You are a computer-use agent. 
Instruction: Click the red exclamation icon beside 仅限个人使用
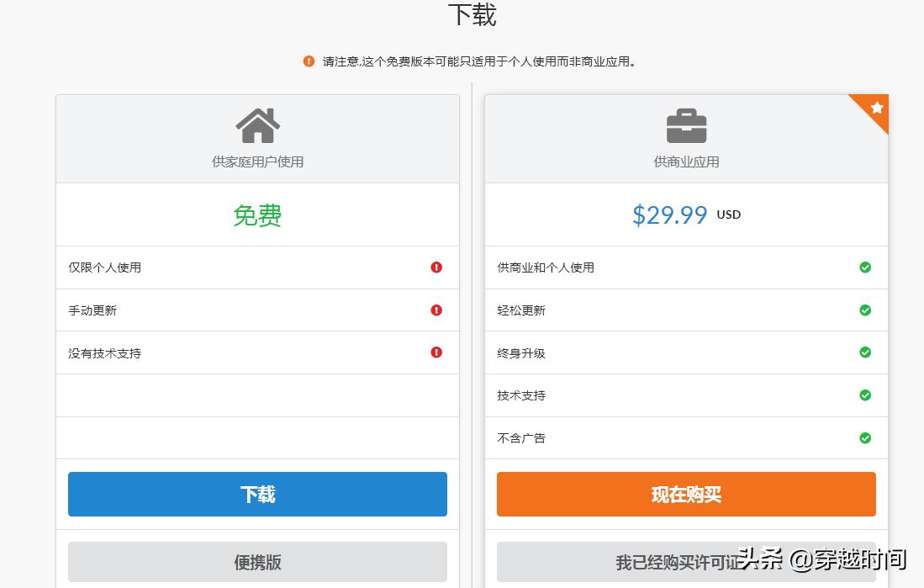click(436, 268)
